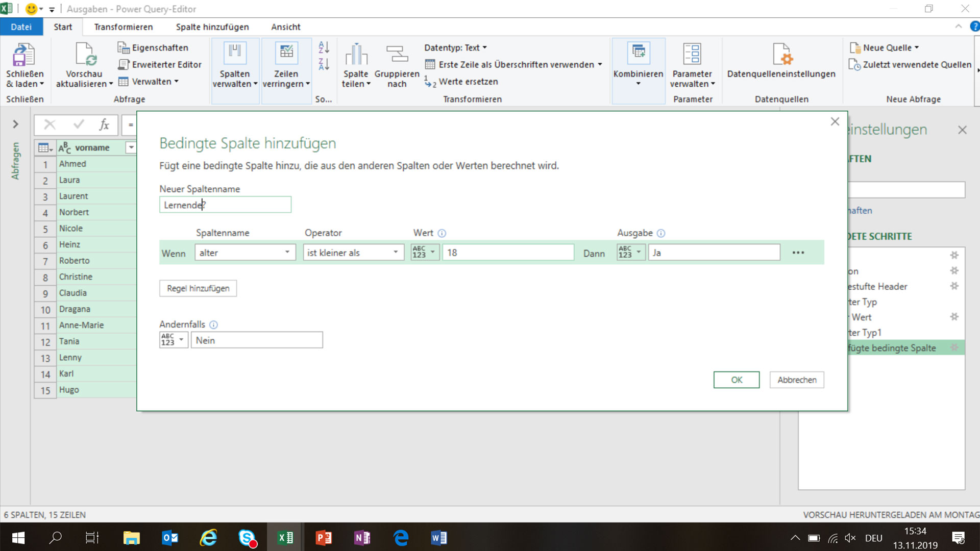Open Word from the taskbar
This screenshot has height=551, width=980.
[x=439, y=537]
